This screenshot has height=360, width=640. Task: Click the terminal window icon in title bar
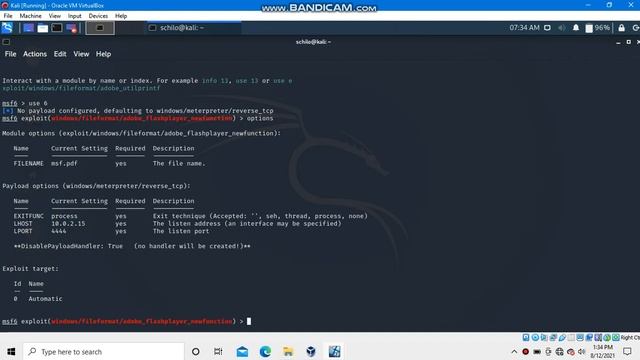click(x=6, y=42)
